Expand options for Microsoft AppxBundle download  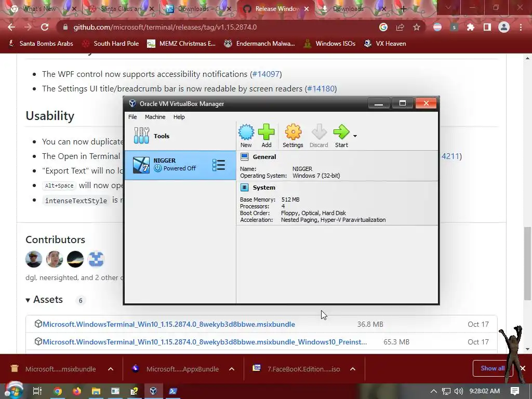click(x=232, y=369)
